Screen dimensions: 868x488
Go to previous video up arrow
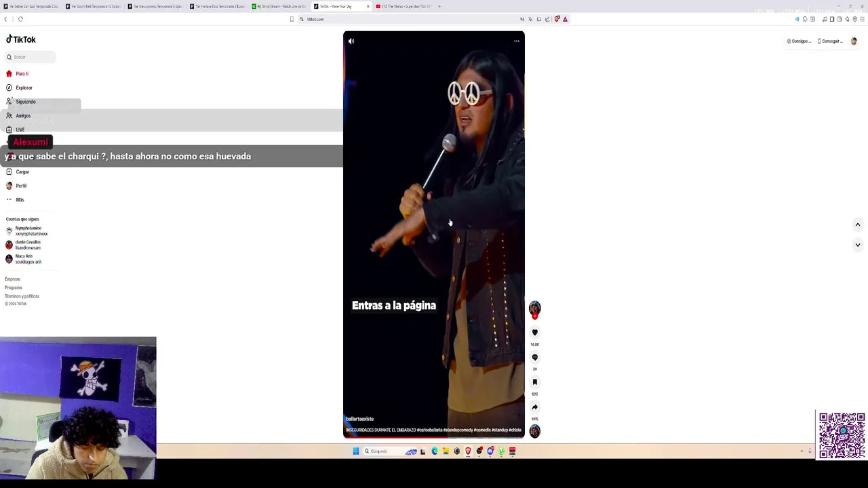point(858,224)
